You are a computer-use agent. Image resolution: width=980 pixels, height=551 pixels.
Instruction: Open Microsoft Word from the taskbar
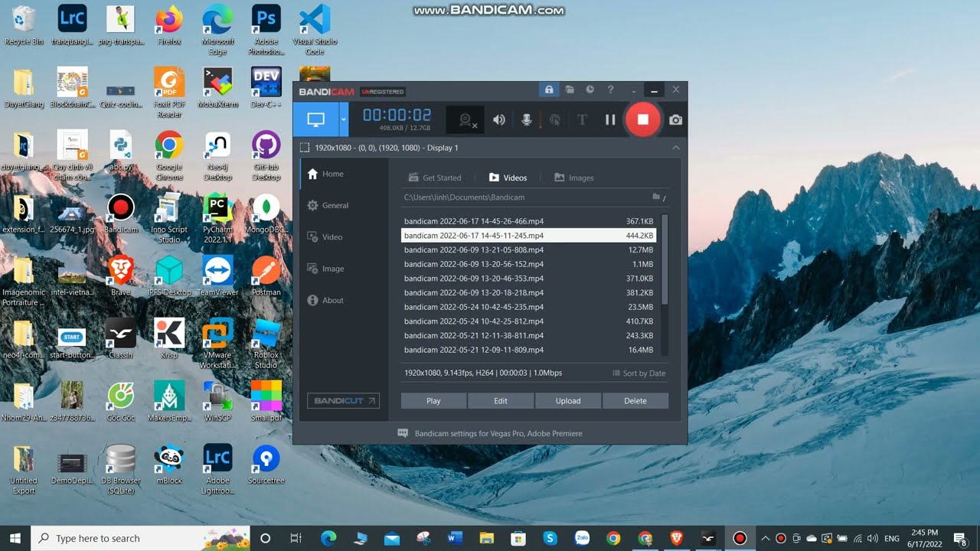[455, 538]
